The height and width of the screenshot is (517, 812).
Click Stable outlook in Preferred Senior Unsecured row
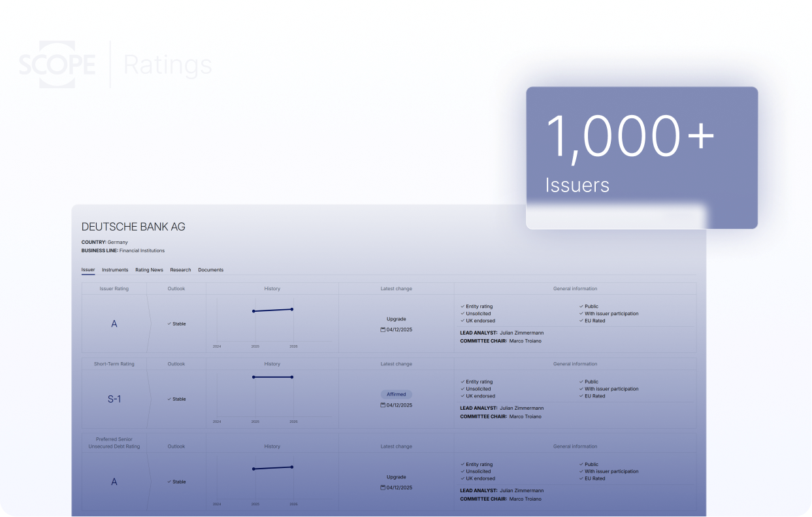176,482
